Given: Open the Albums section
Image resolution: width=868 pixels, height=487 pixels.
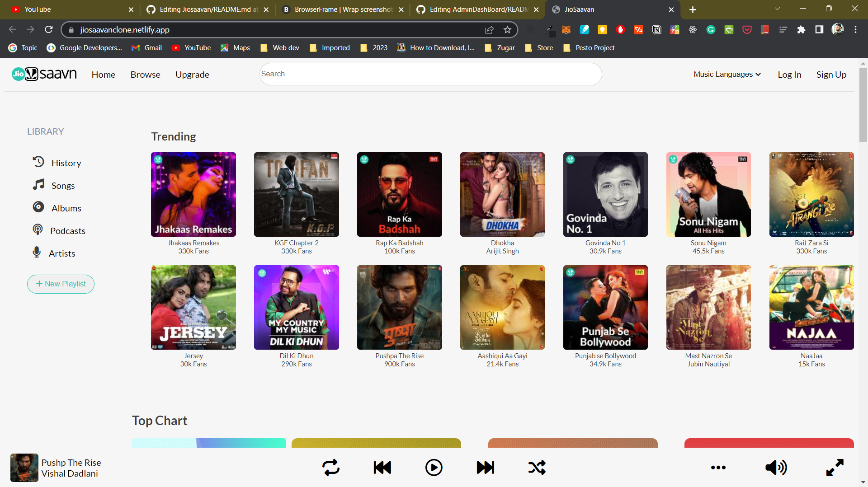Looking at the screenshot, I should click(x=66, y=208).
